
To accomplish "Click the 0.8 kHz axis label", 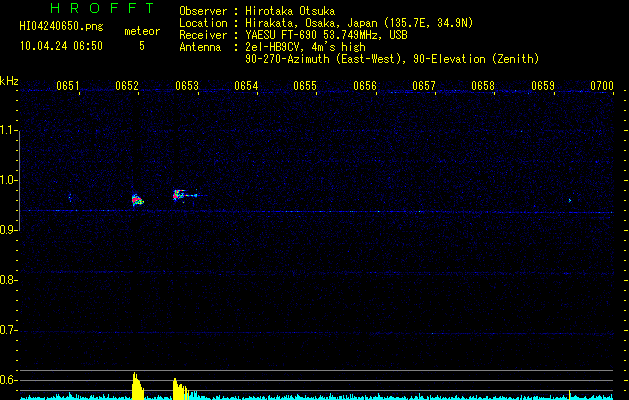I will 9,280.
